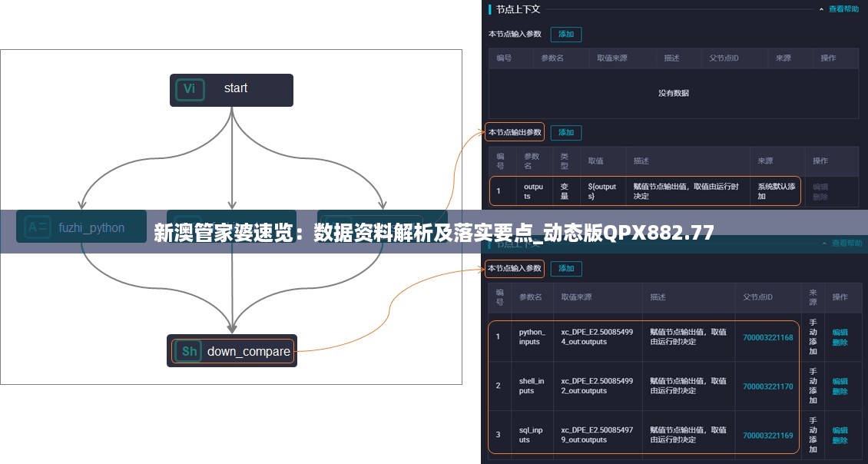
Task: Open parent node link 700003221169
Action: (x=768, y=436)
